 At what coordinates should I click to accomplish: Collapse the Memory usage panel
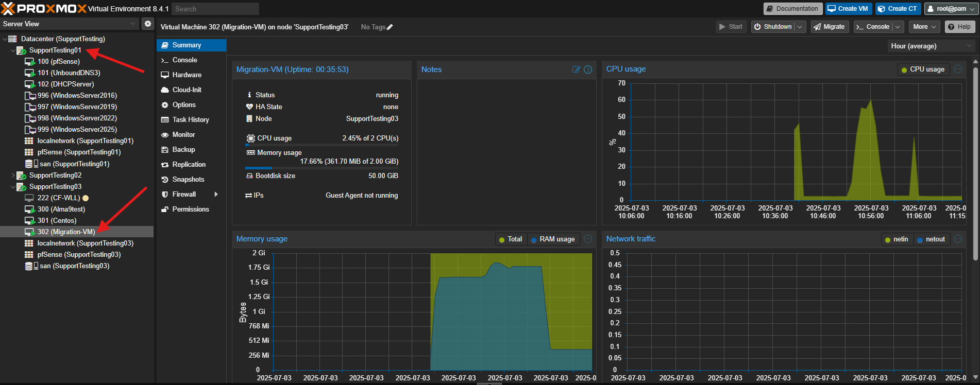pos(588,239)
